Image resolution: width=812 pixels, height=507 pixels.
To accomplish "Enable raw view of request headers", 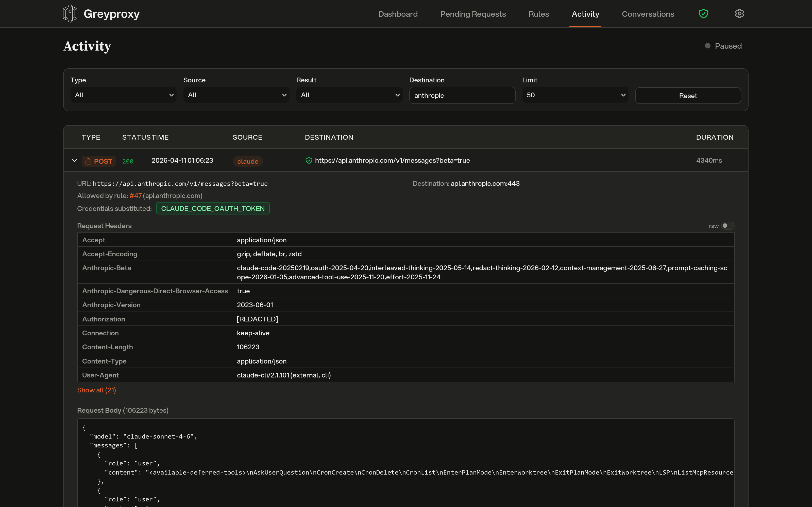I will click(728, 226).
